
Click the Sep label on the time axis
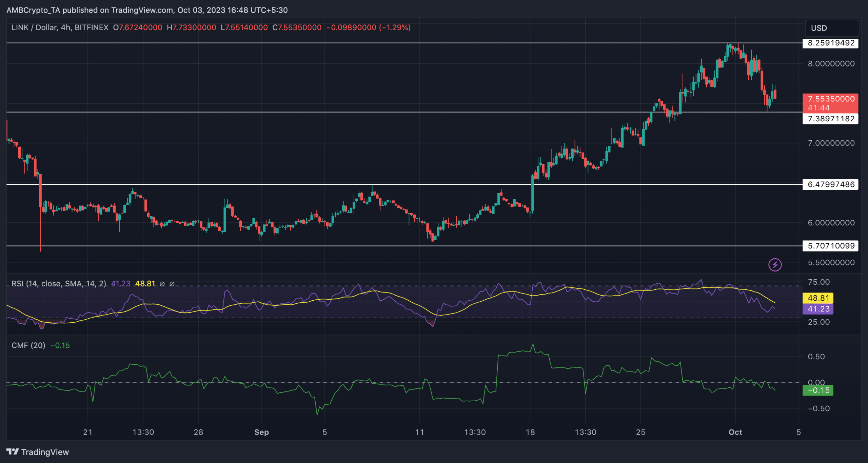click(x=261, y=432)
